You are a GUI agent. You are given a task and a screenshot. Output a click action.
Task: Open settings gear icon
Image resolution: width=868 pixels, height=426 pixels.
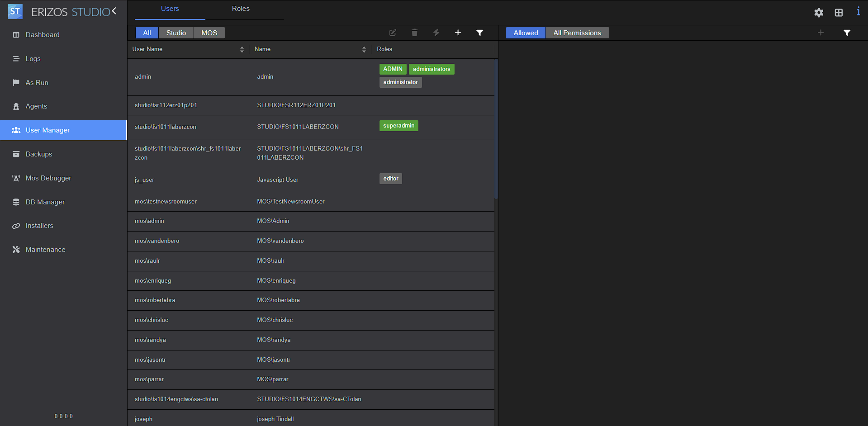pyautogui.click(x=819, y=13)
